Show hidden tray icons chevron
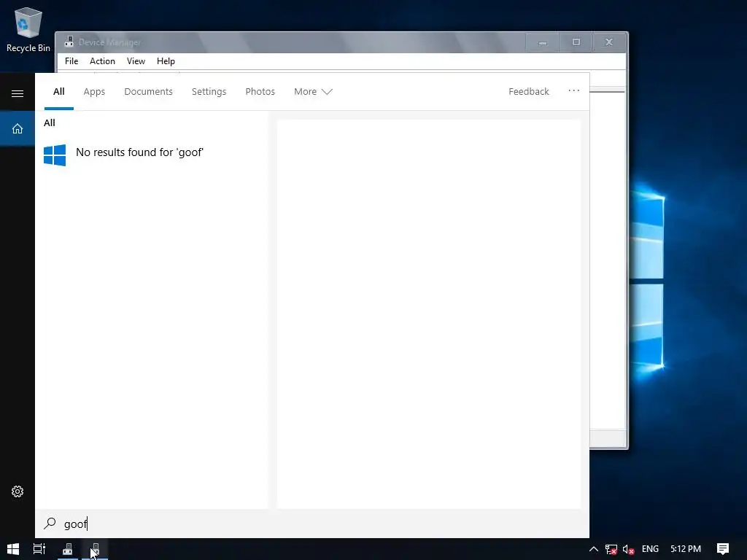This screenshot has width=747, height=560. click(x=594, y=549)
